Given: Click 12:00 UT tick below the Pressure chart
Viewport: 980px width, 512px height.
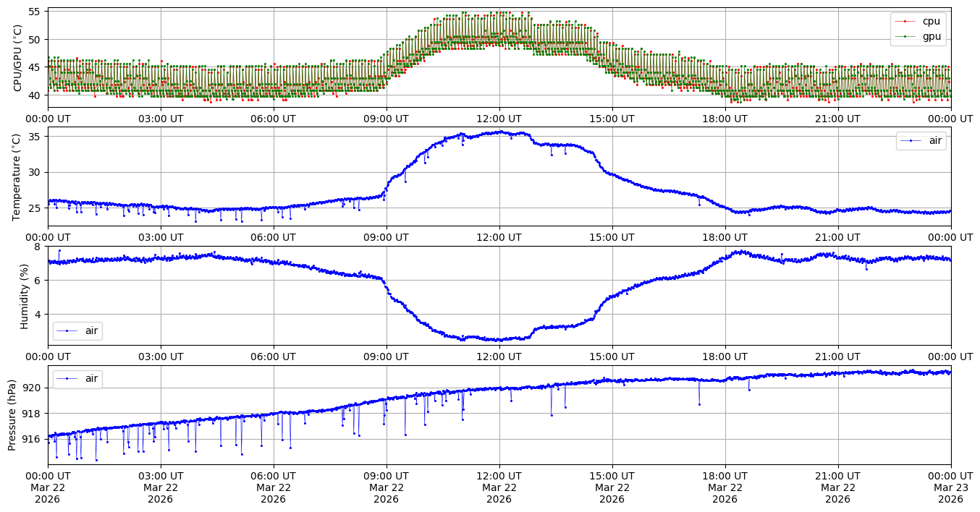Looking at the screenshot, I should pos(499,476).
